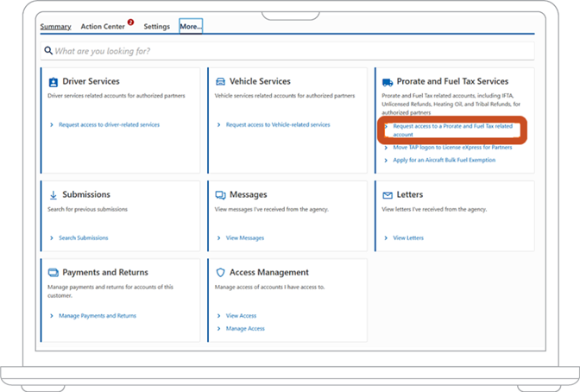Click the Driver Services heading
This screenshot has width=580, height=392.
[91, 81]
